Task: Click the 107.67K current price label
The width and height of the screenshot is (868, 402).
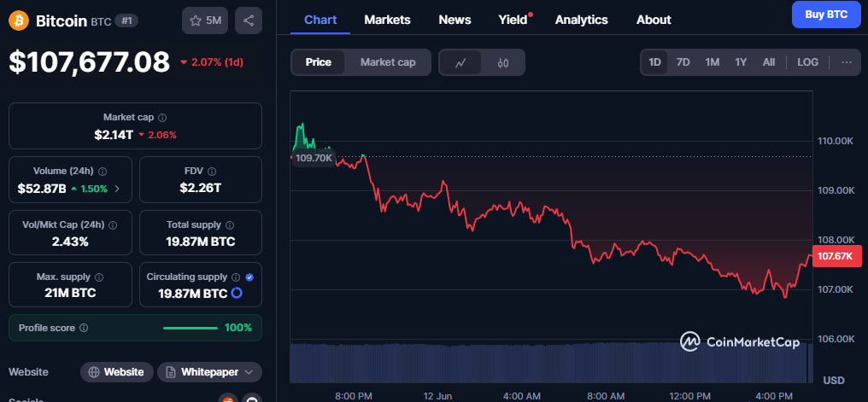Action: click(x=837, y=256)
